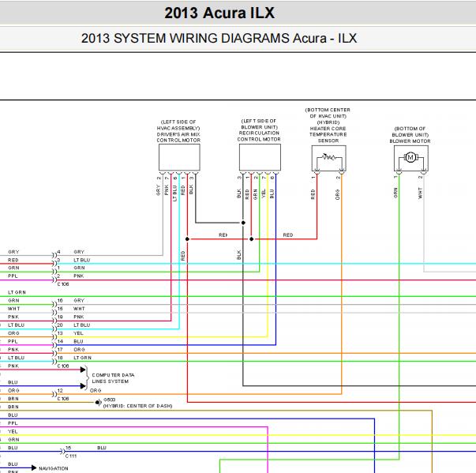Select the heater core sensor resistor symbol
This screenshot has width=476, height=473.
(328, 158)
